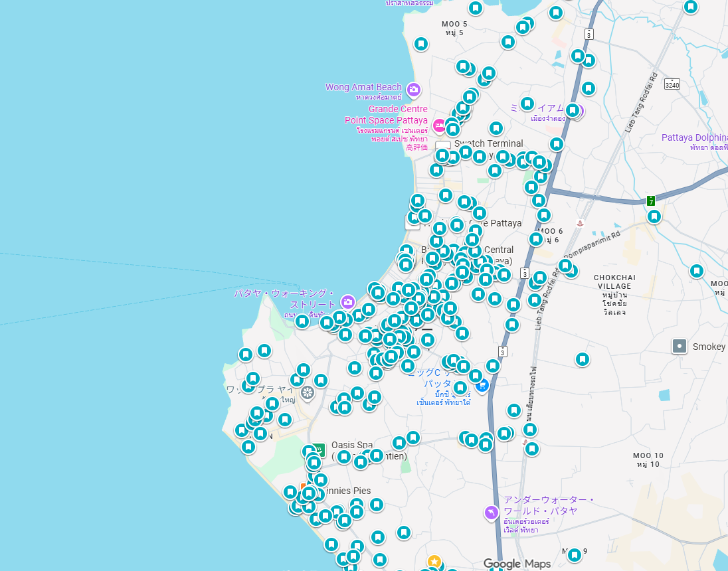728x571 pixels.
Task: Open saved marker east of Chokchai Village
Action: [x=696, y=271]
